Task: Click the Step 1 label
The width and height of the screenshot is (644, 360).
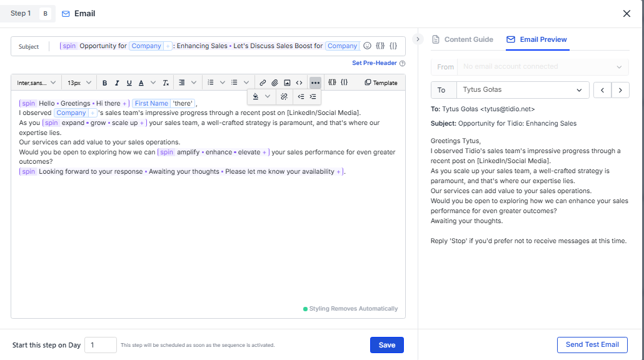Action: tap(21, 14)
